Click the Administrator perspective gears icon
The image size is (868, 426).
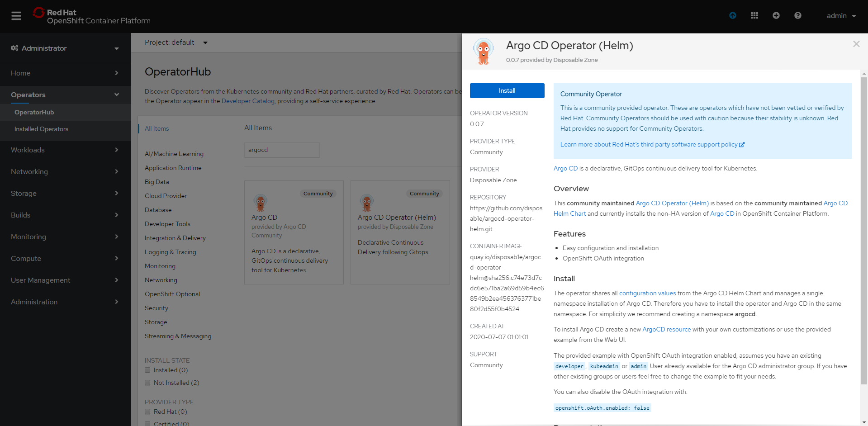(14, 48)
